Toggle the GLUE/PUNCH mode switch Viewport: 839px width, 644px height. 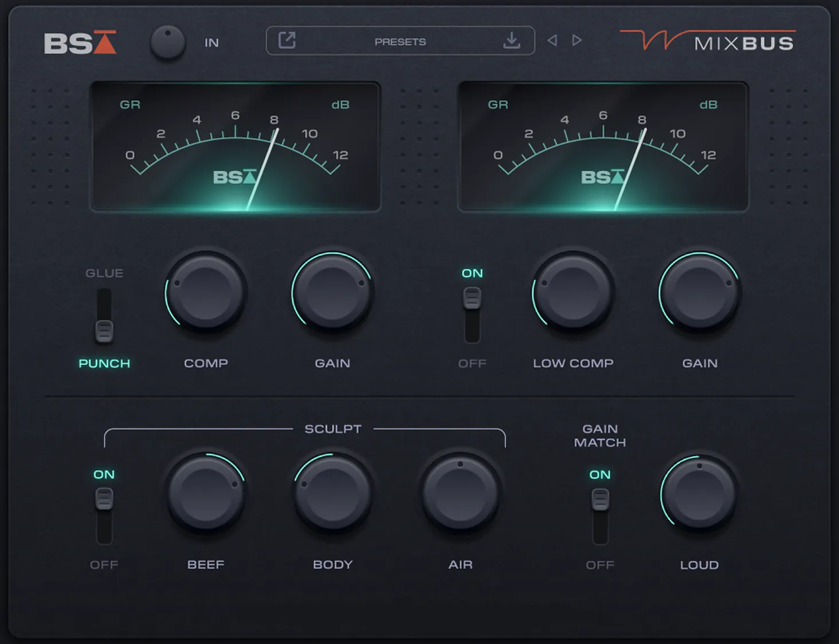coord(104,316)
